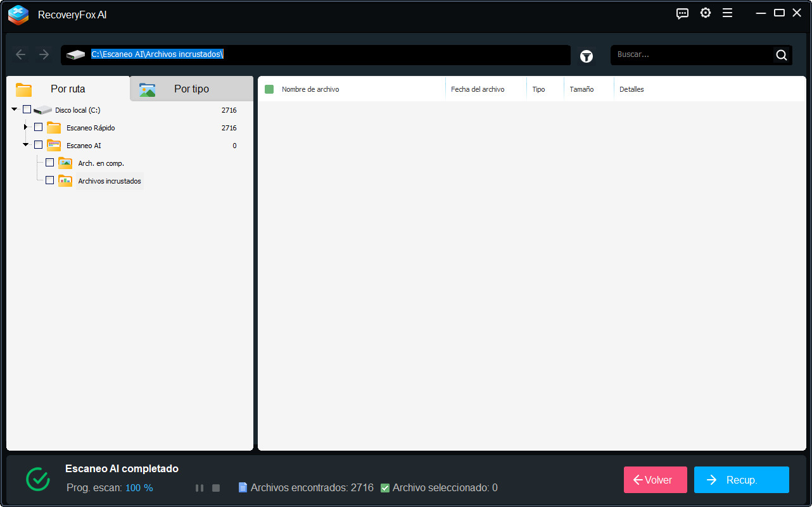Switch to the Por tipo tab
The width and height of the screenshot is (812, 507).
(x=191, y=89)
